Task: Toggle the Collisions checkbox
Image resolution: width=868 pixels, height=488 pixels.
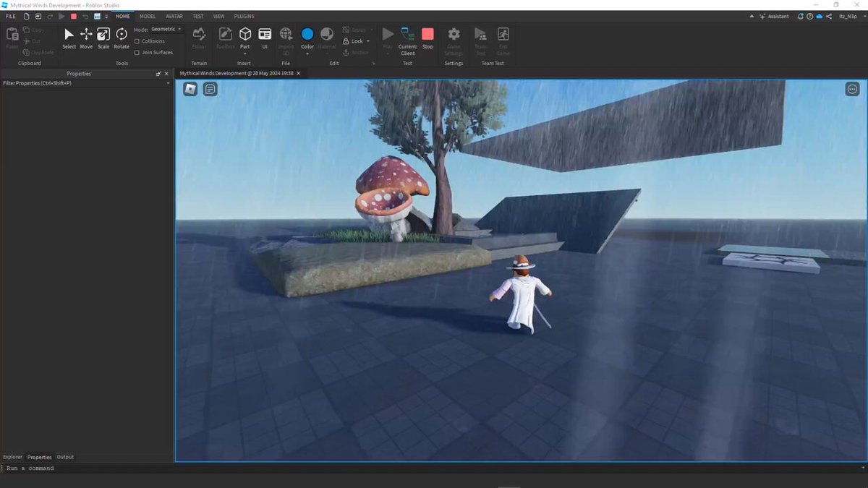Action: [137, 41]
